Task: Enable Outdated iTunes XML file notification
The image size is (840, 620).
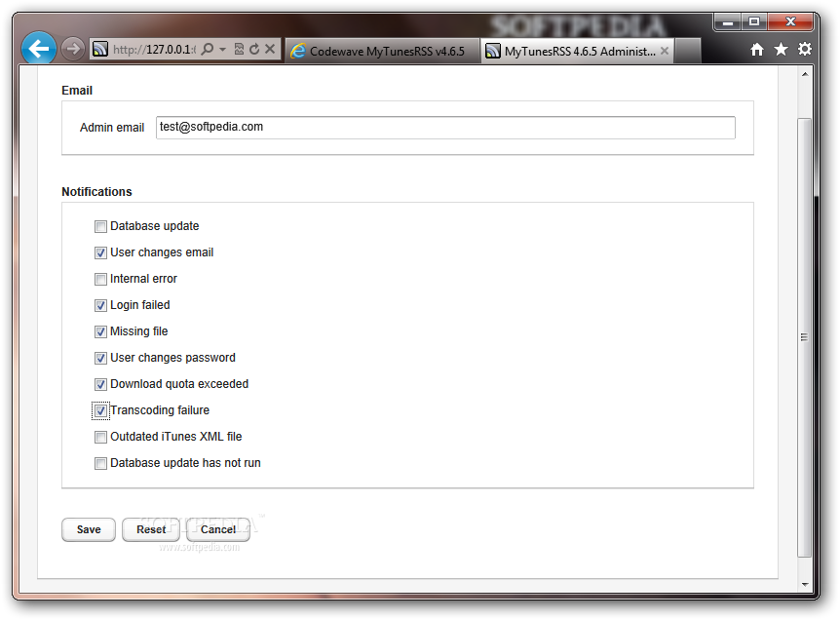Action: (100, 438)
